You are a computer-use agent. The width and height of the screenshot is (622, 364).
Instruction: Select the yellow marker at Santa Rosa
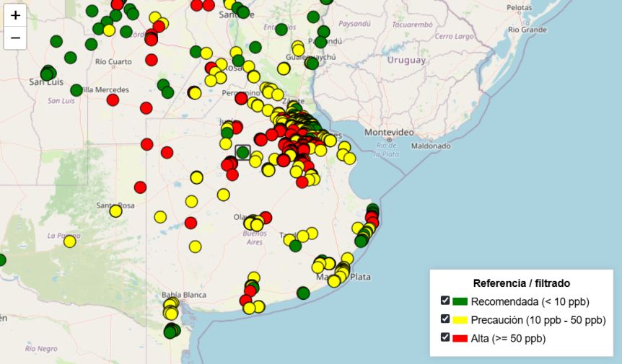coord(115,210)
